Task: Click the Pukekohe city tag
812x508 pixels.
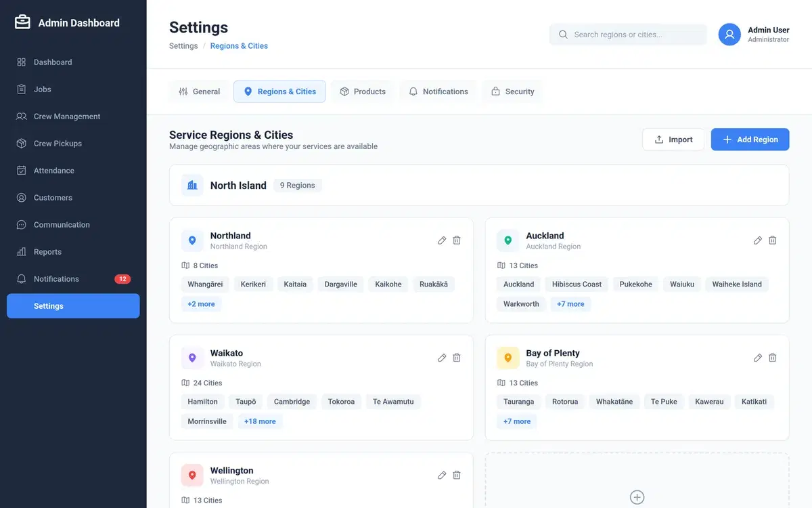Action: [636, 284]
